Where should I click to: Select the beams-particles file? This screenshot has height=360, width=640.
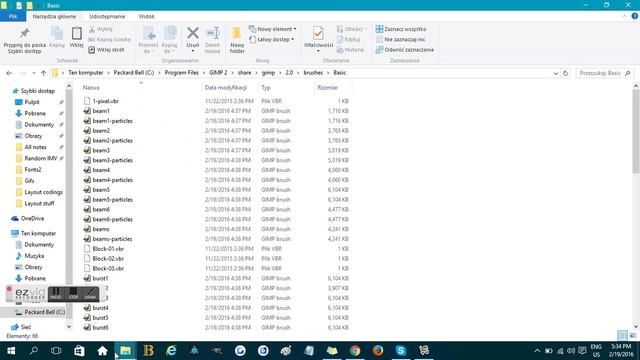point(112,239)
